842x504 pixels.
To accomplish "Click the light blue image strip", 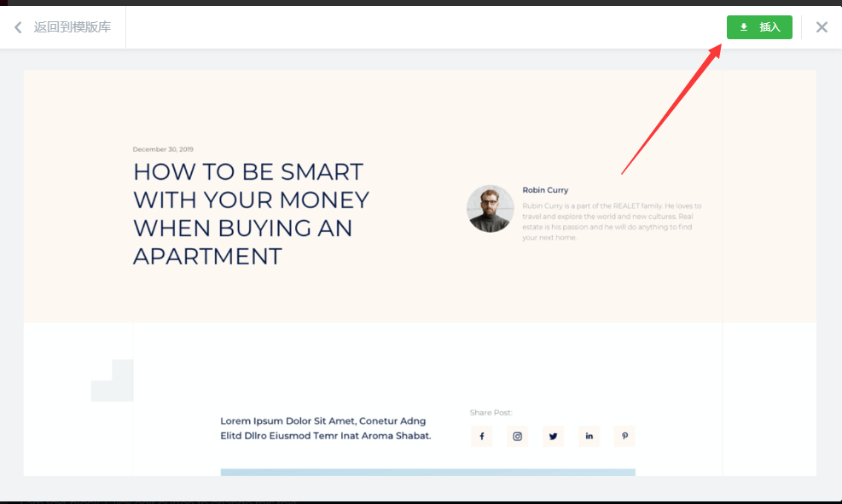I will (x=427, y=472).
